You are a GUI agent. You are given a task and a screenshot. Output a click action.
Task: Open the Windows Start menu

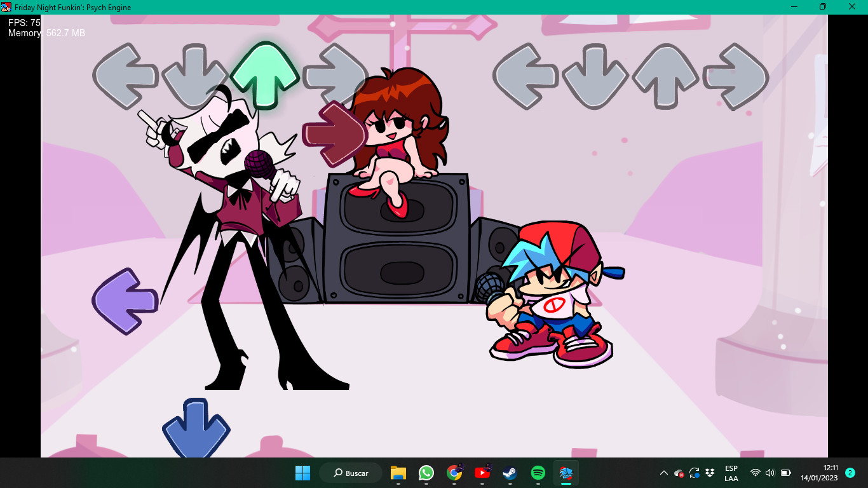(302, 473)
